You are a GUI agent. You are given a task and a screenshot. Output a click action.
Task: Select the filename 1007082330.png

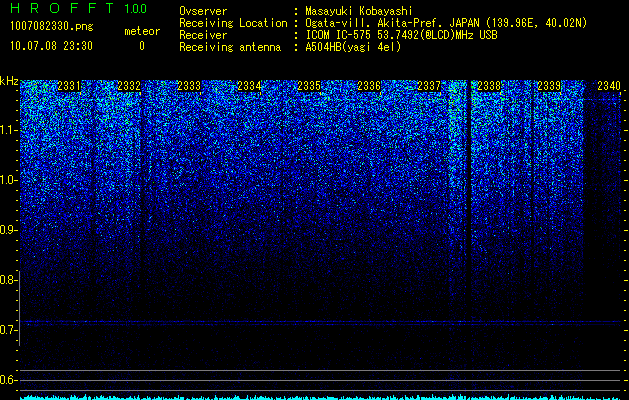pos(52,27)
